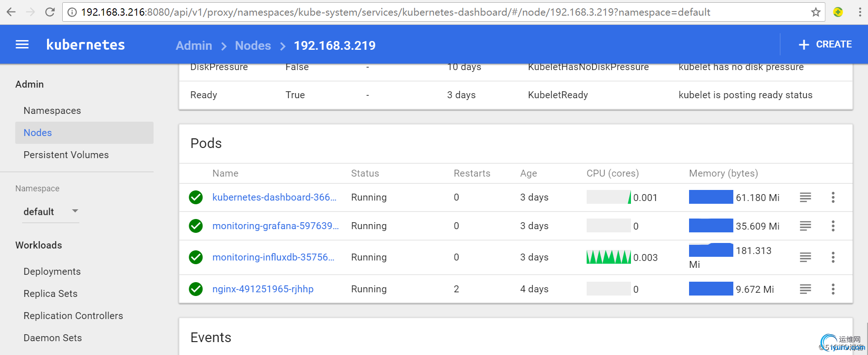Image resolution: width=868 pixels, height=355 pixels.
Task: Reload the page with refresh icon
Action: click(x=50, y=12)
